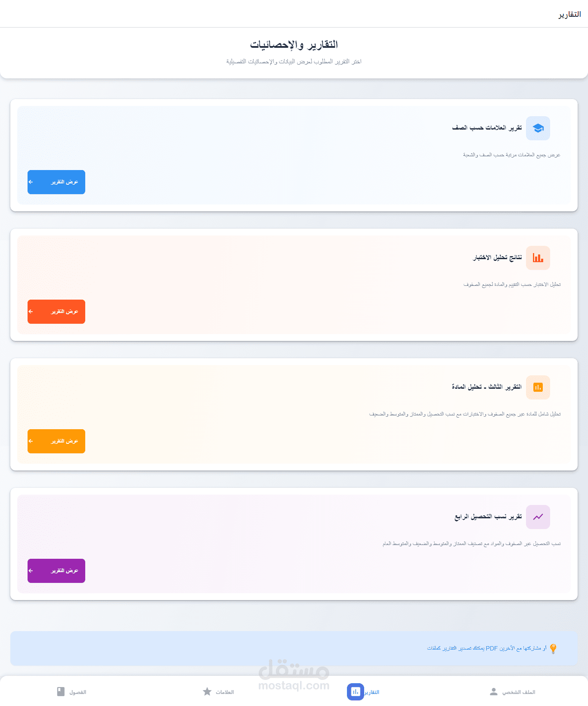Screen dimensions: 588x706
Task: Click the التقارير header title at top
Action: click(x=569, y=14)
